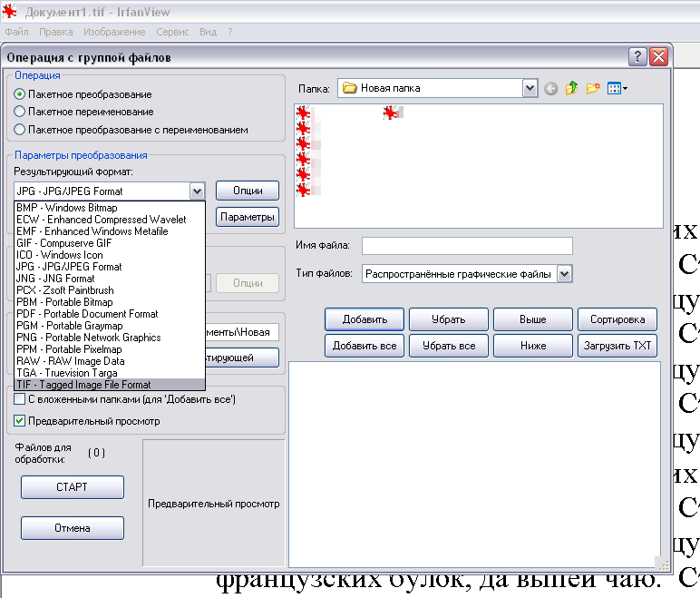The width and height of the screenshot is (700, 598).
Task: Open the View Menu icon in folder toolbar
Action: pos(617,89)
